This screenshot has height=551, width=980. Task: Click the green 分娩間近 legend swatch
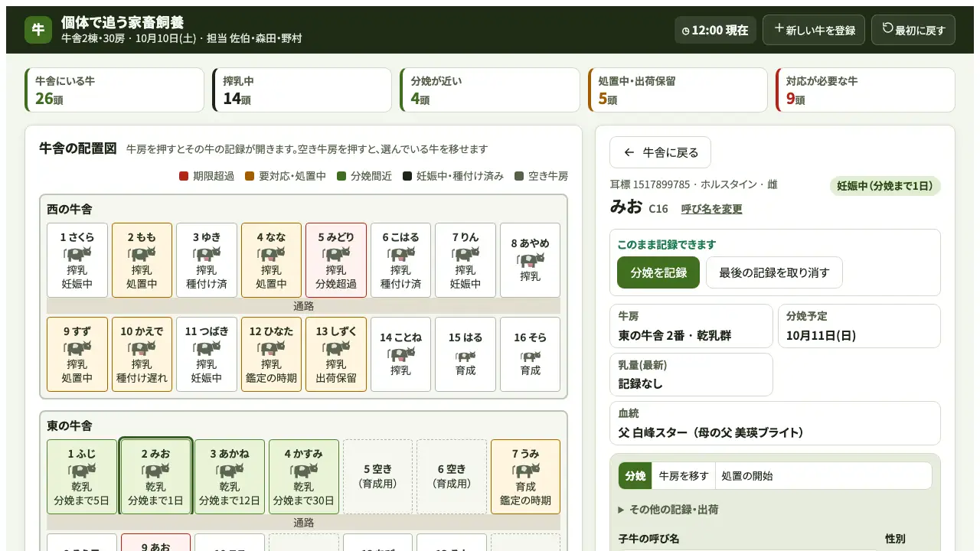point(341,176)
